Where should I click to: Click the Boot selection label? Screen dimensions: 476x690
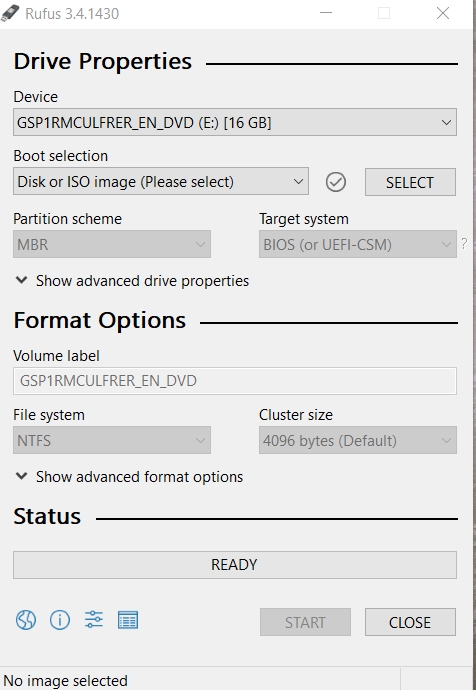[61, 156]
